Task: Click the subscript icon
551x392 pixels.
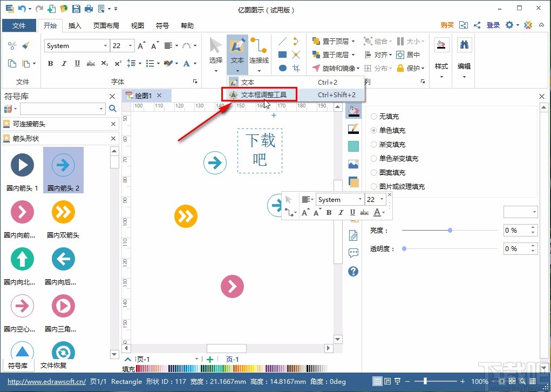Action: pos(104,64)
